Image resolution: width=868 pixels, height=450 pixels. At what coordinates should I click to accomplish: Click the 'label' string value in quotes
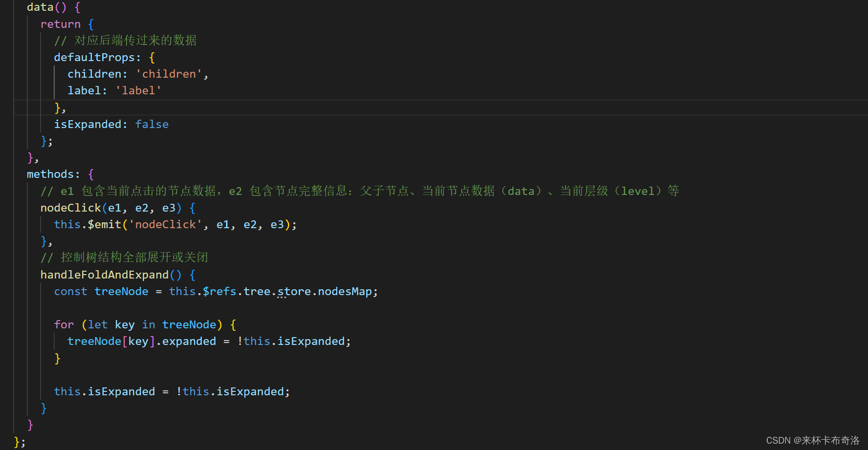[x=138, y=90]
